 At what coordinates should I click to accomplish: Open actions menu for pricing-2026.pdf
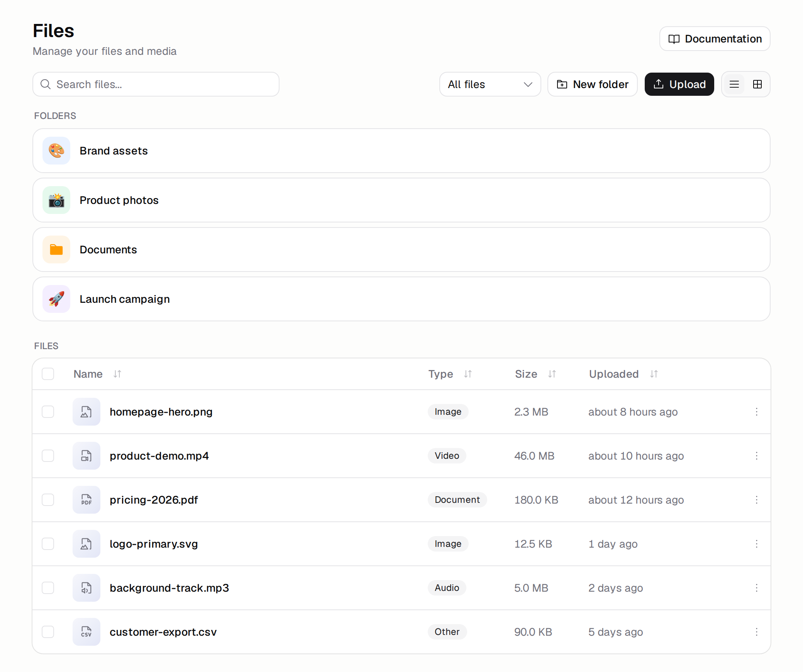pyautogui.click(x=757, y=500)
